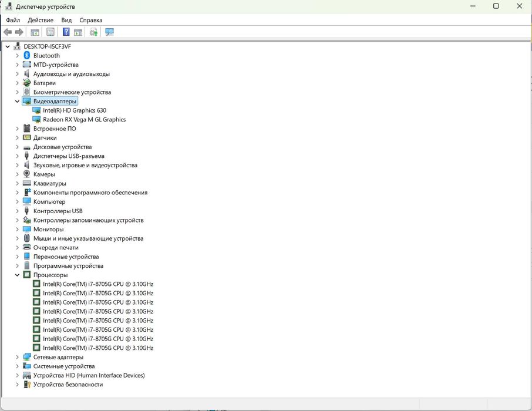Collapse the Видеоадаптеры category arrow
Image resolution: width=532 pixels, height=411 pixels.
tap(17, 101)
